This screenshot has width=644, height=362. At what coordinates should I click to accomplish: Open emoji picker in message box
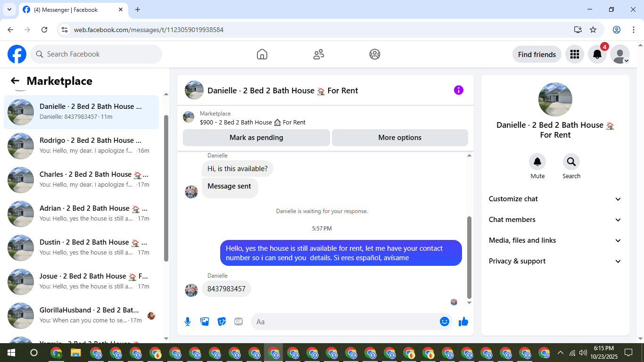445,321
